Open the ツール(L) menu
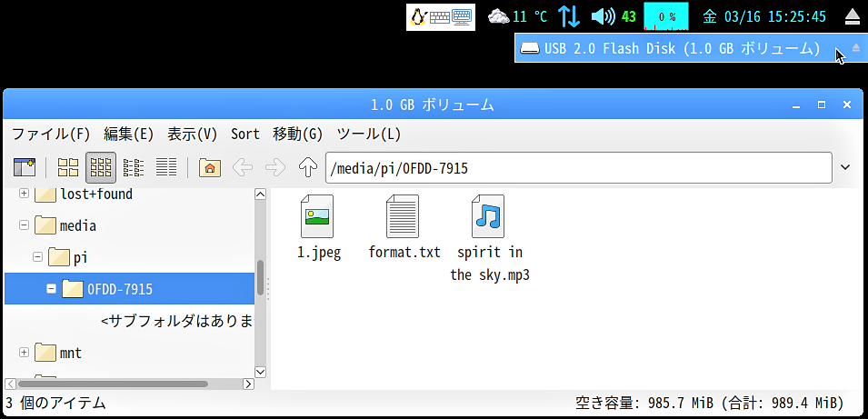868x419 pixels. click(x=369, y=134)
